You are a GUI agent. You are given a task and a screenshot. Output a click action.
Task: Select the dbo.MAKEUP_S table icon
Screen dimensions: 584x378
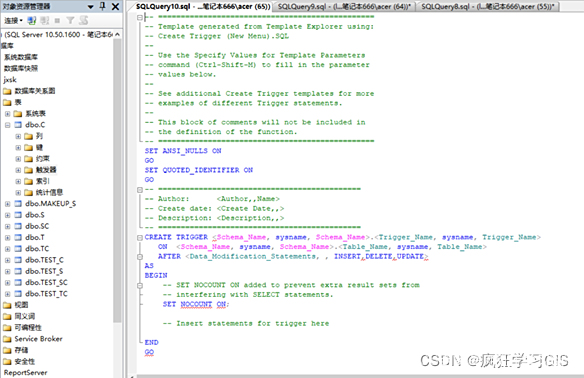pos(18,204)
